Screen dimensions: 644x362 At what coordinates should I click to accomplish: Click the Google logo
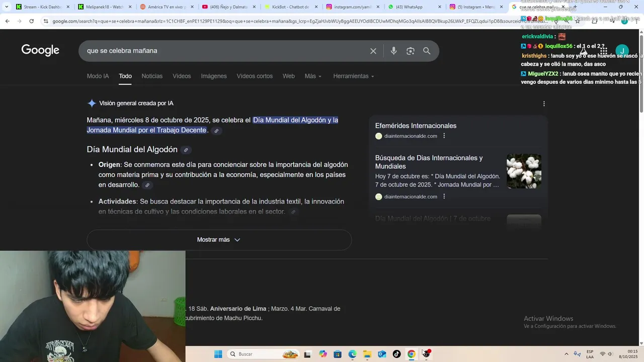pyautogui.click(x=40, y=50)
